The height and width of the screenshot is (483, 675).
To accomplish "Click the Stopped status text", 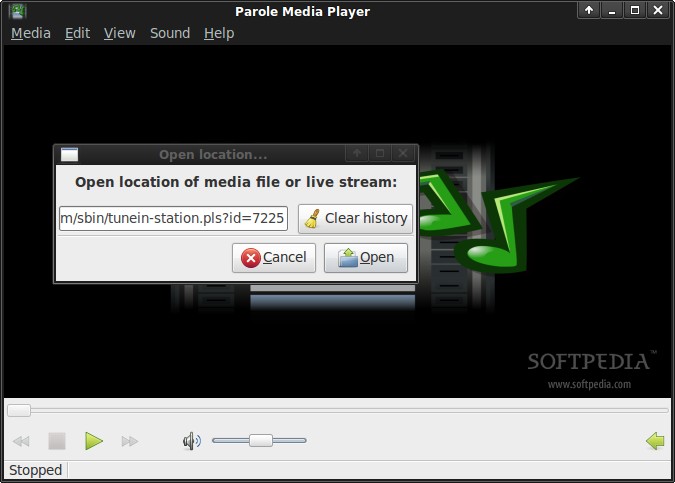I will (35, 470).
